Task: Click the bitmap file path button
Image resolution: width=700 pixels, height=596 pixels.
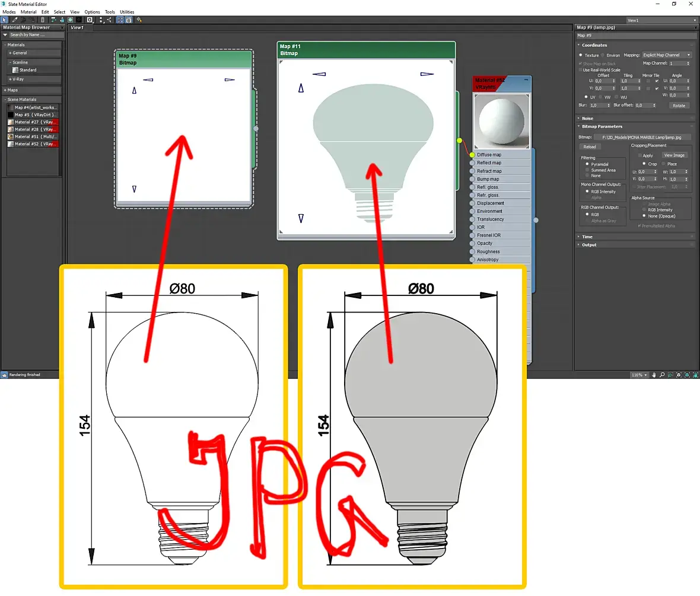Action: pos(642,138)
